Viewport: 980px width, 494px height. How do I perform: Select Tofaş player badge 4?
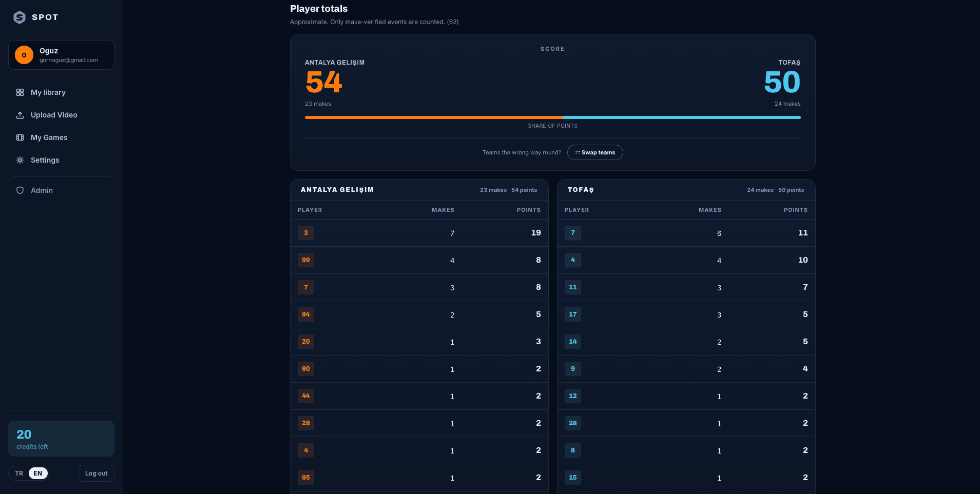(573, 260)
